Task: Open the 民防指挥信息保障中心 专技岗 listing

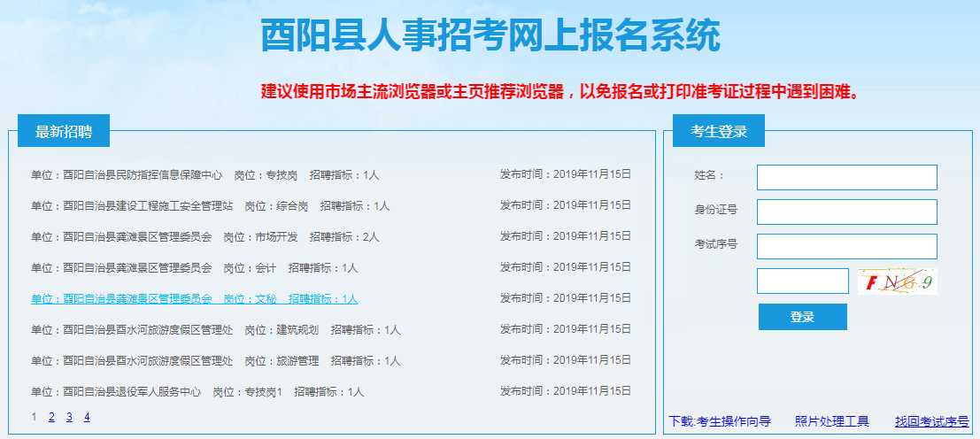Action: pos(204,175)
